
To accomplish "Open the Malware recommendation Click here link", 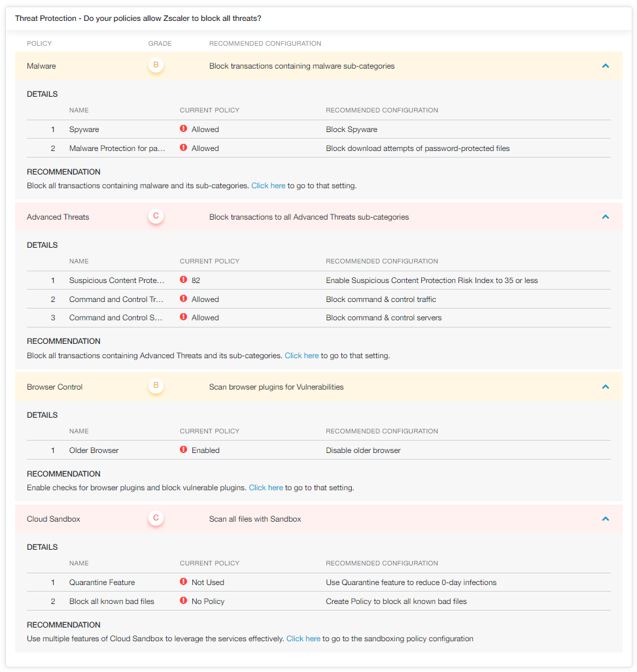I will (x=268, y=185).
